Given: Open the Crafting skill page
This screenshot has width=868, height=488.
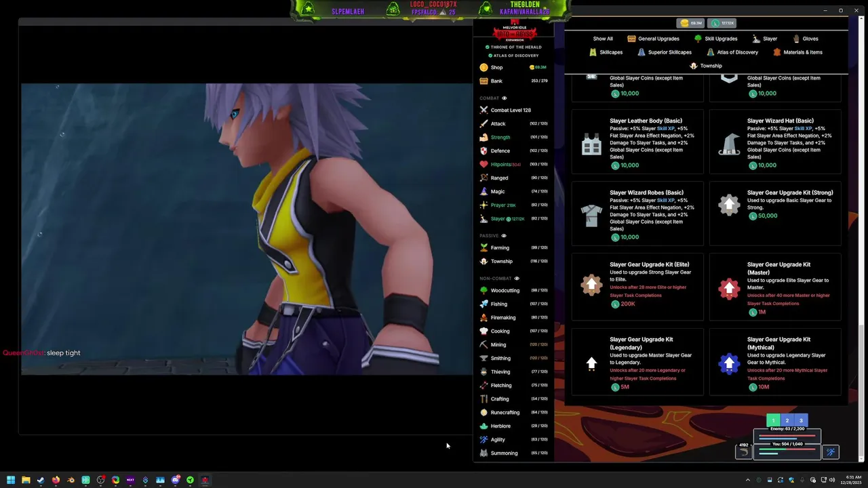Looking at the screenshot, I should [514, 399].
